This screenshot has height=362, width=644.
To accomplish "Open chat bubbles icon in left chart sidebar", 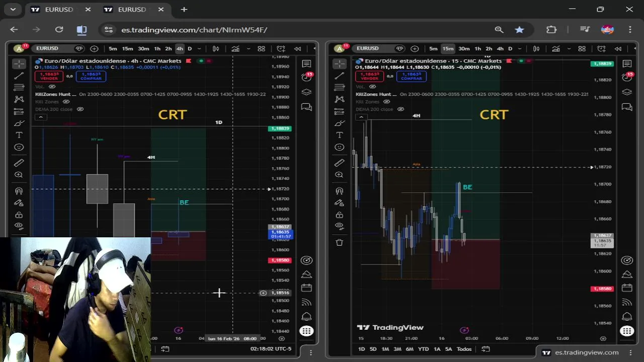I will 306,107.
